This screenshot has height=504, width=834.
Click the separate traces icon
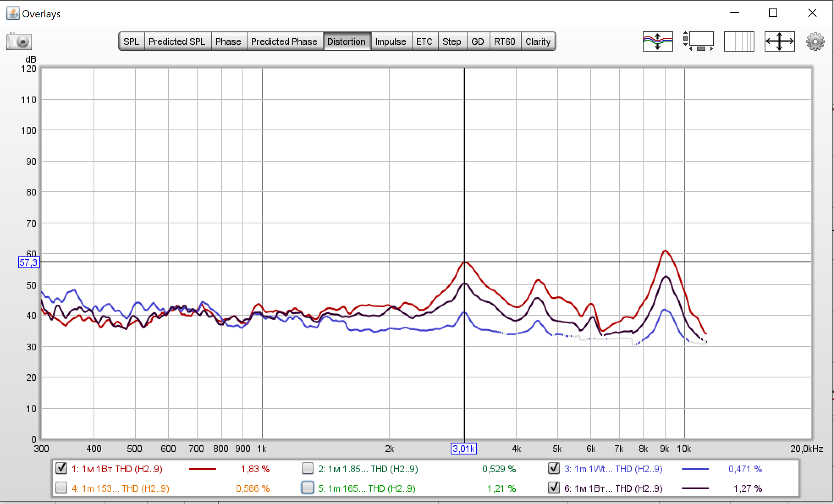(x=657, y=41)
